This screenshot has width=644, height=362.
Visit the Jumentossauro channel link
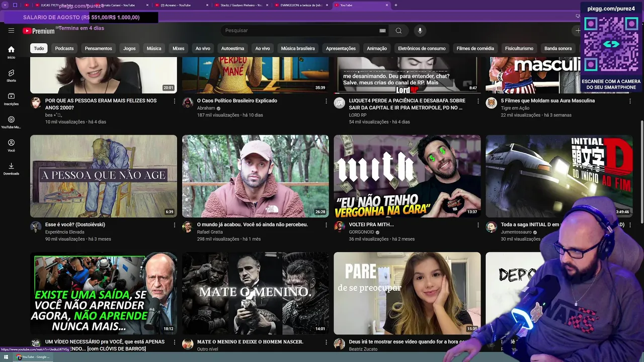[516, 232]
